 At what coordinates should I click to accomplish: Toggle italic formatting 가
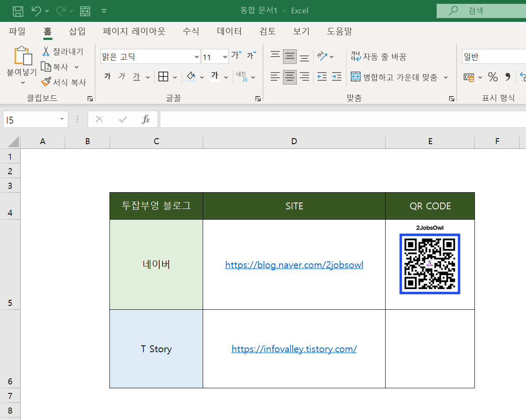click(122, 76)
